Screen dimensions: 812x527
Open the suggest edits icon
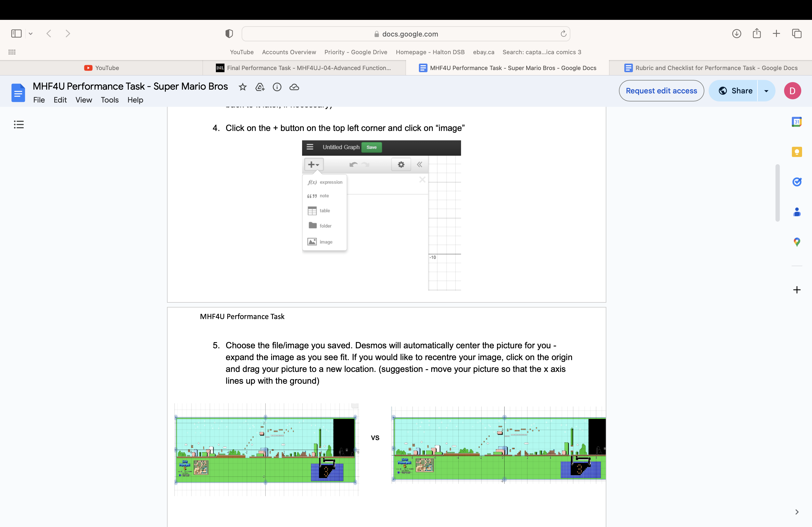260,87
